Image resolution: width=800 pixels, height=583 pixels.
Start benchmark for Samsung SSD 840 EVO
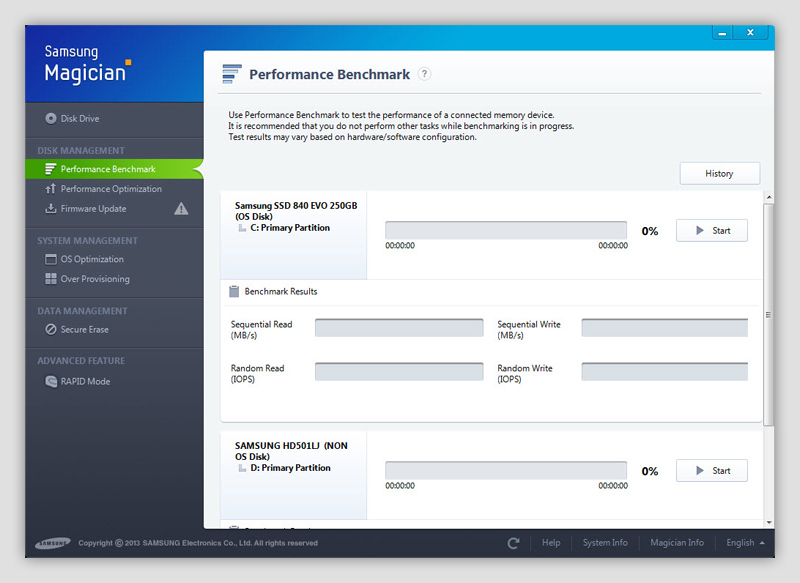click(712, 231)
